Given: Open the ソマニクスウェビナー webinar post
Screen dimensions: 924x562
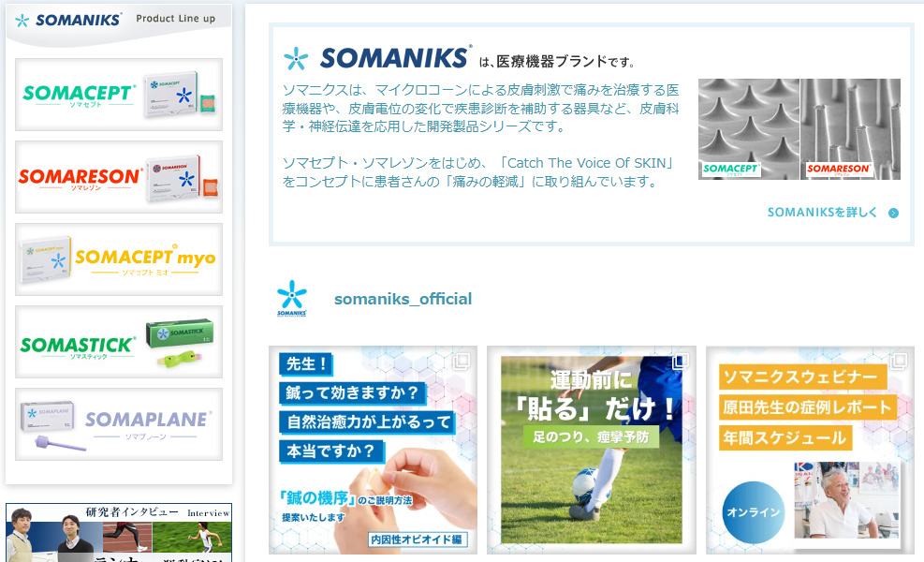Looking at the screenshot, I should (811, 450).
